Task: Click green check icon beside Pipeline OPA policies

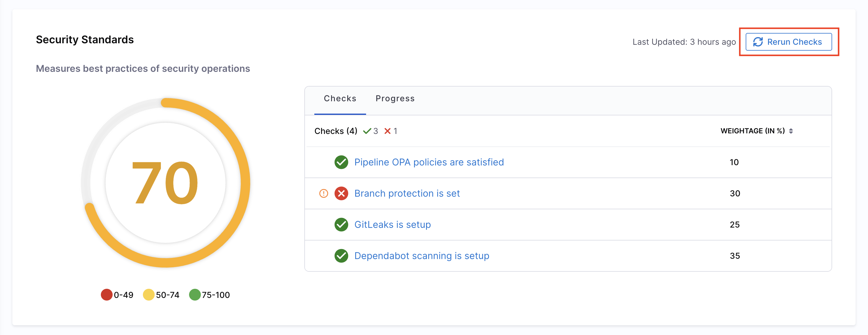Action: (x=341, y=162)
